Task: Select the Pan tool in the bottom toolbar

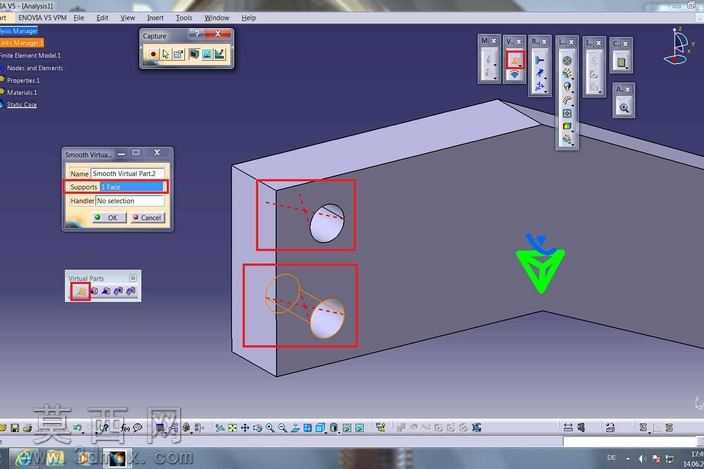Action: [x=245, y=428]
